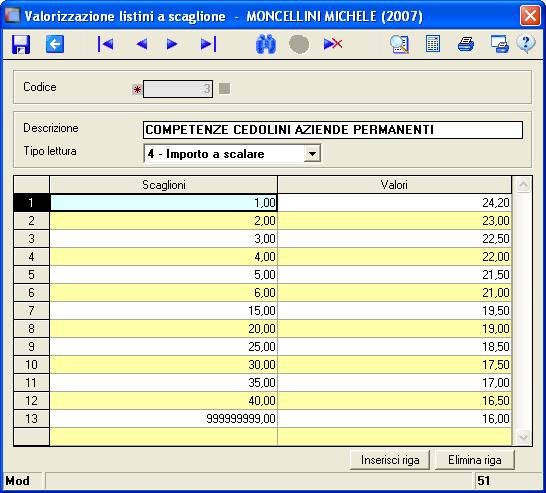Click the table scroll down arrow
546x493 pixels.
[x=523, y=436]
